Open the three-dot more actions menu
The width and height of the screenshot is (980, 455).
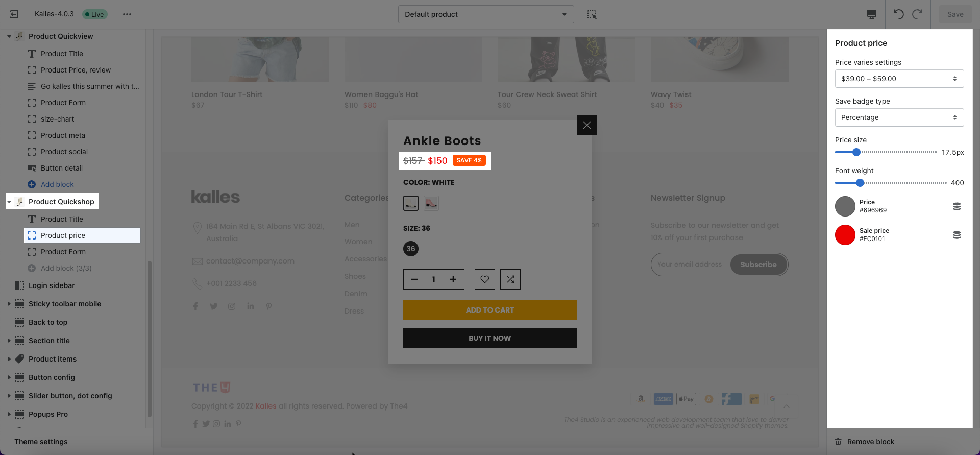coord(127,14)
